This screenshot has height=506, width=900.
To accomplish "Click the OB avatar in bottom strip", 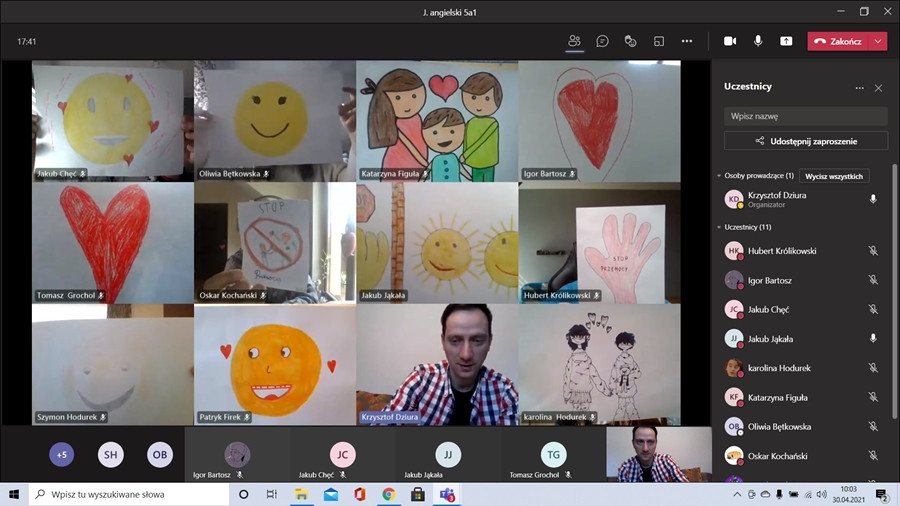I will [160, 454].
